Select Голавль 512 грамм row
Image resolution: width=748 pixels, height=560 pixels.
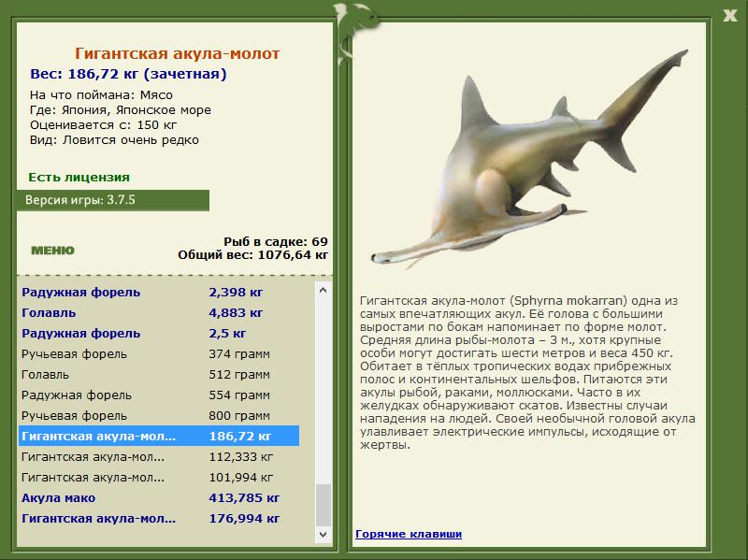[x=159, y=374]
